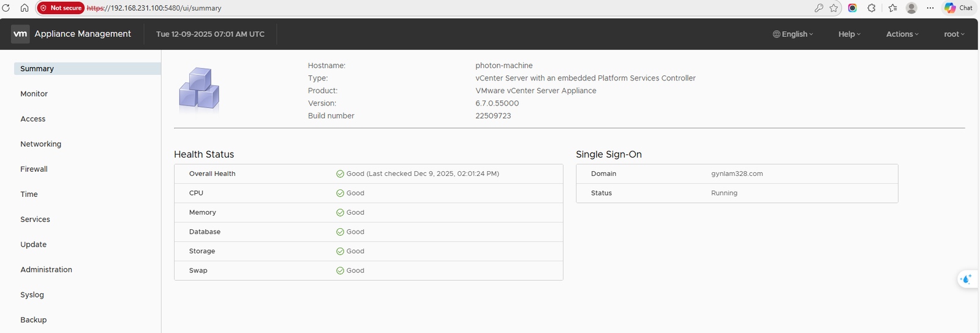This screenshot has width=980, height=333.
Task: Click the Database row label
Action: click(205, 232)
